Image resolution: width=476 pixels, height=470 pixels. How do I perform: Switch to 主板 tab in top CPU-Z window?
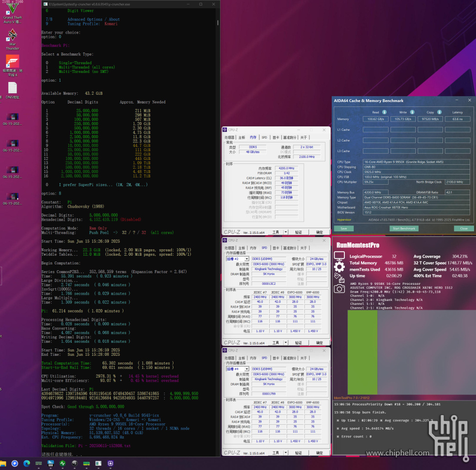point(242,138)
